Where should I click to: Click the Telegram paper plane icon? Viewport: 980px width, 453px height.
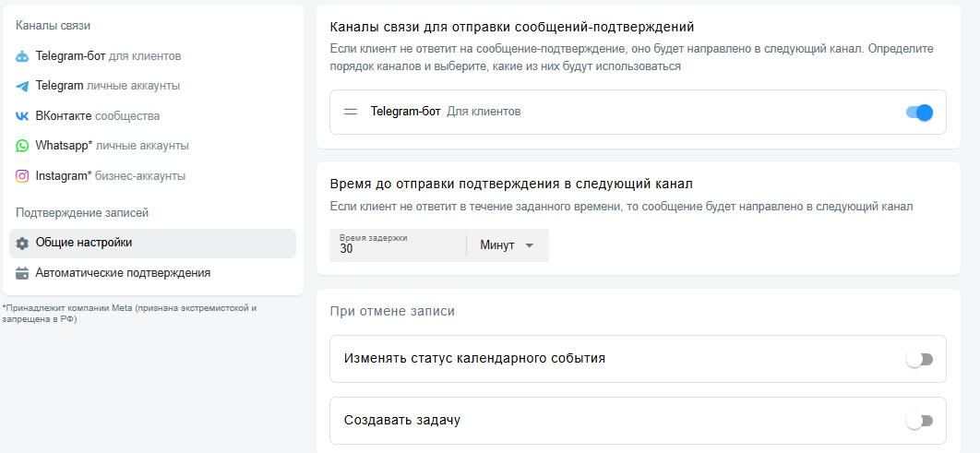pos(22,86)
